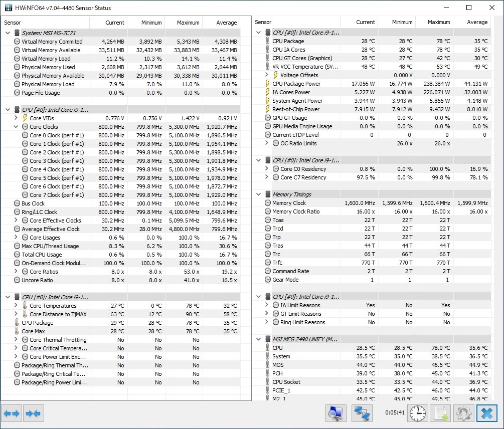Screen dimensions: 504x429
Task: Click the blue X close sensors button
Action: pyautogui.click(x=487, y=413)
